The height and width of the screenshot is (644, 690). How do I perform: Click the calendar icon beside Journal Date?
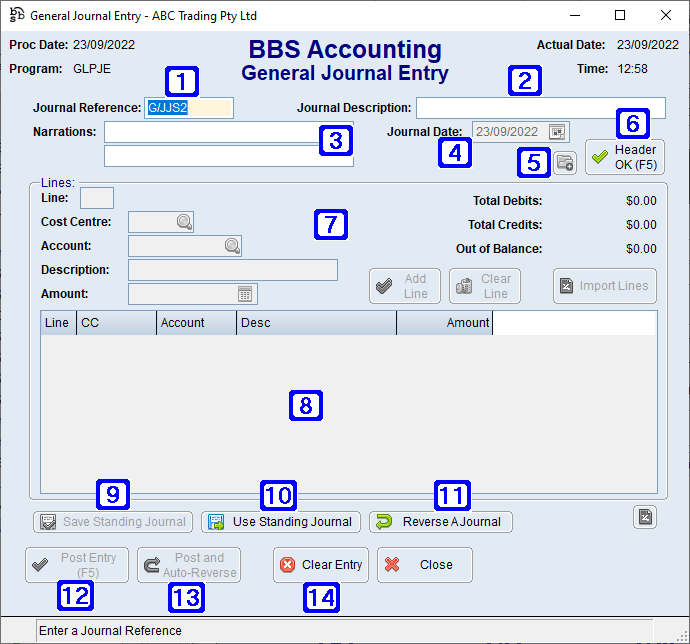[x=557, y=132]
